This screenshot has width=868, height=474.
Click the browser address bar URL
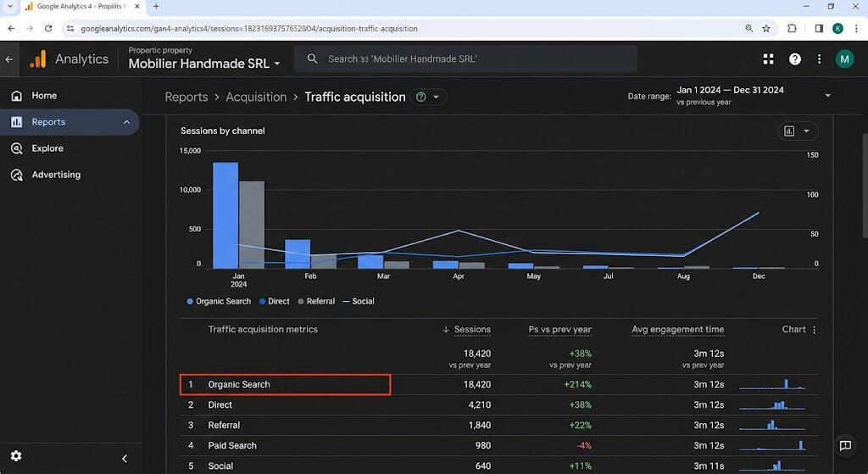(249, 29)
